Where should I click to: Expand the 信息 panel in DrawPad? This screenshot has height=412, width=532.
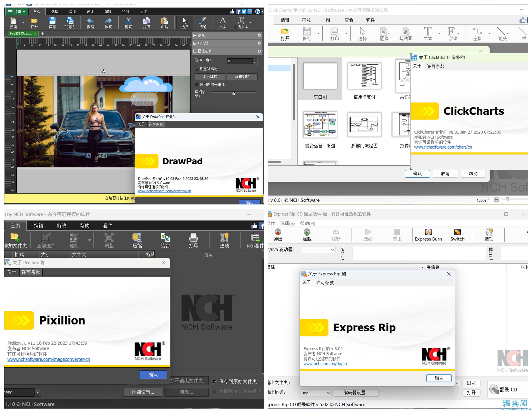tap(195, 36)
